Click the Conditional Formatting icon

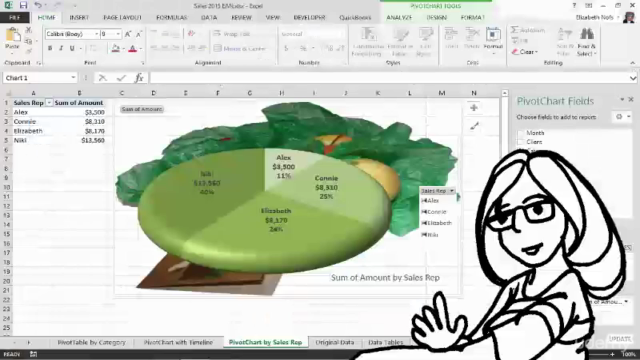[x=368, y=34]
